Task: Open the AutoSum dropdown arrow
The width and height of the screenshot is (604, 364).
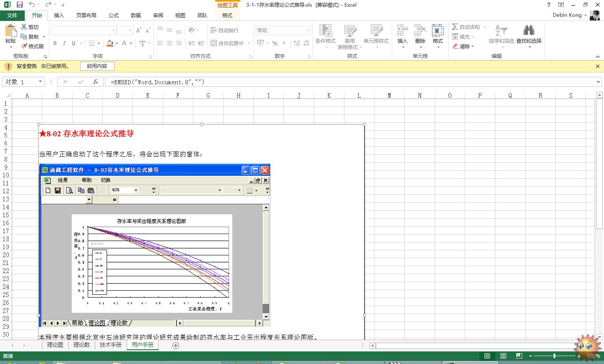Action: (x=485, y=27)
